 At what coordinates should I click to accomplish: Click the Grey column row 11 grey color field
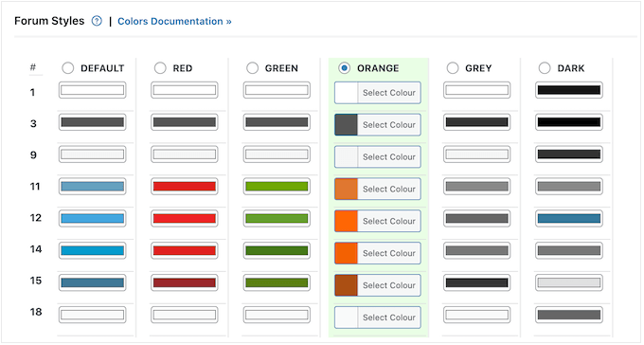tap(476, 187)
